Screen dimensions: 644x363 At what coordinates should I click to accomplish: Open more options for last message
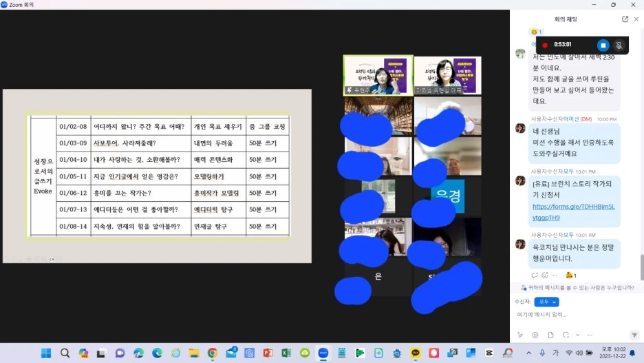pos(555,275)
